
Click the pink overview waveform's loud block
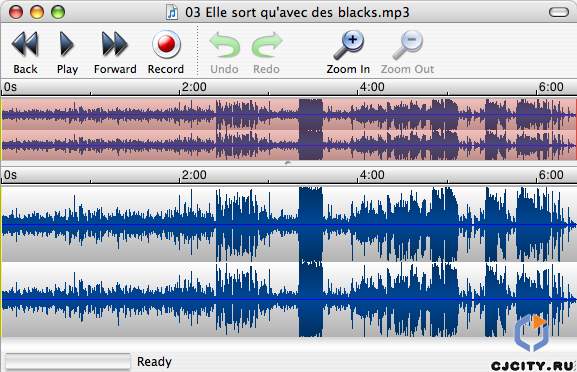pyautogui.click(x=311, y=129)
